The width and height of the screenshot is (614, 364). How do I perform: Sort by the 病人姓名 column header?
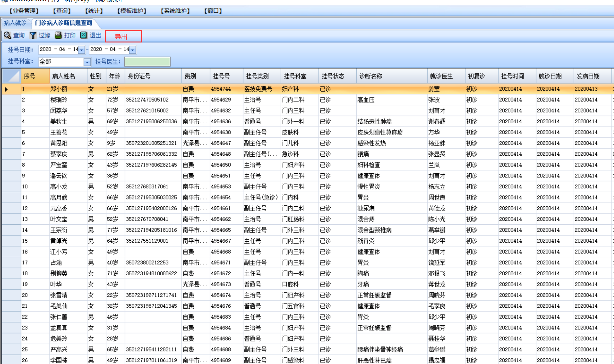pos(64,76)
